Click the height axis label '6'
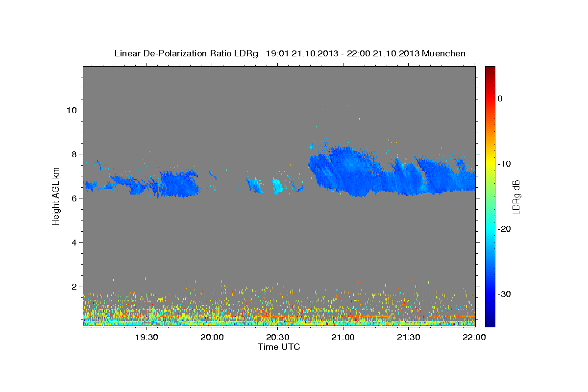 tap(73, 198)
